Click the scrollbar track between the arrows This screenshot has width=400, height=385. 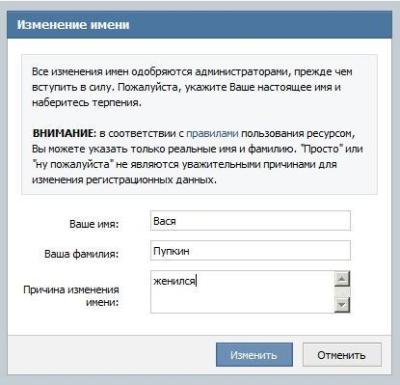tap(342, 292)
